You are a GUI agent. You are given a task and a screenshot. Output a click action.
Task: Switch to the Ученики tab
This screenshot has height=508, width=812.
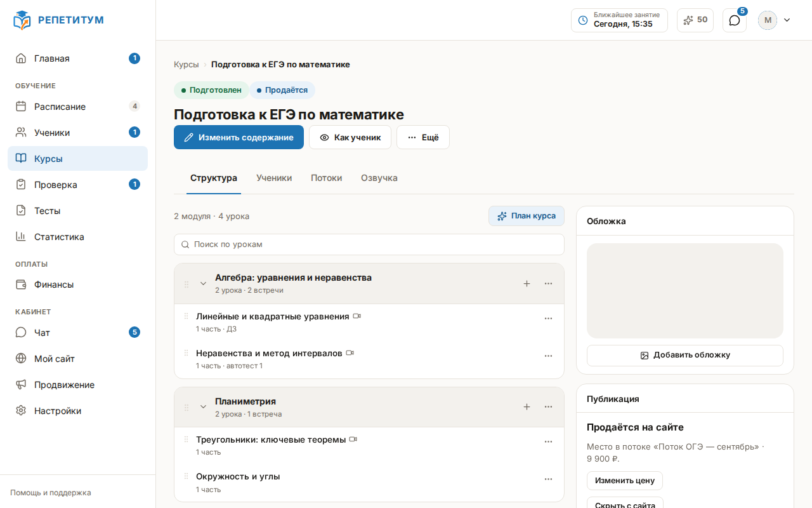[x=274, y=178]
